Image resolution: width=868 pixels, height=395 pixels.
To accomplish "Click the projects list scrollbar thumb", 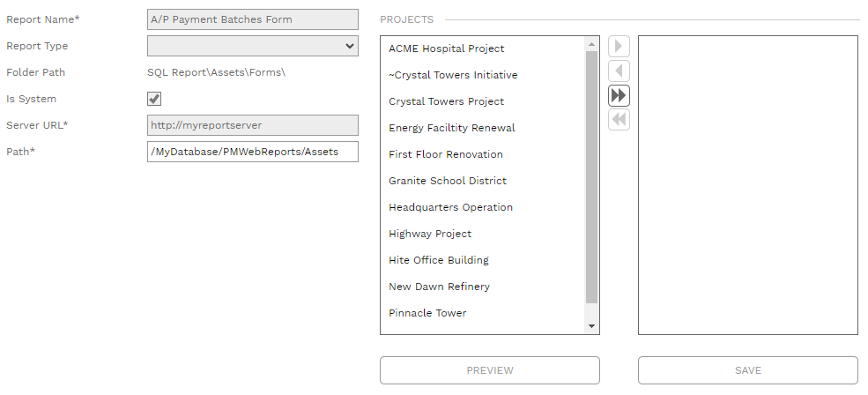I will point(591,176).
